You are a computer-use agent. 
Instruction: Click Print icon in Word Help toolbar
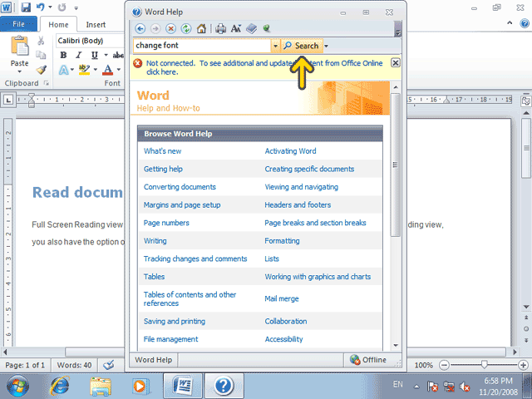pos(221,29)
